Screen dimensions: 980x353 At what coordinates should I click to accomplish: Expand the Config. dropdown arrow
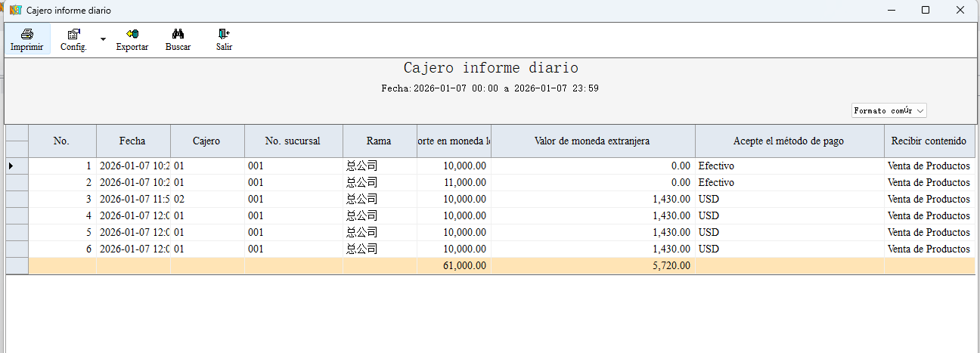103,38
